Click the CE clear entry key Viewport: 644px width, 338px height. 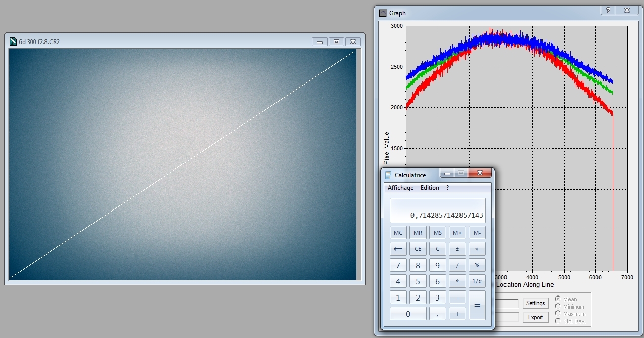(x=418, y=249)
